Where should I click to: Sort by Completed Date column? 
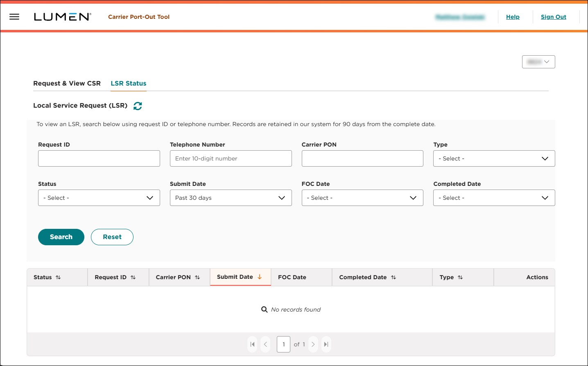pos(394,278)
